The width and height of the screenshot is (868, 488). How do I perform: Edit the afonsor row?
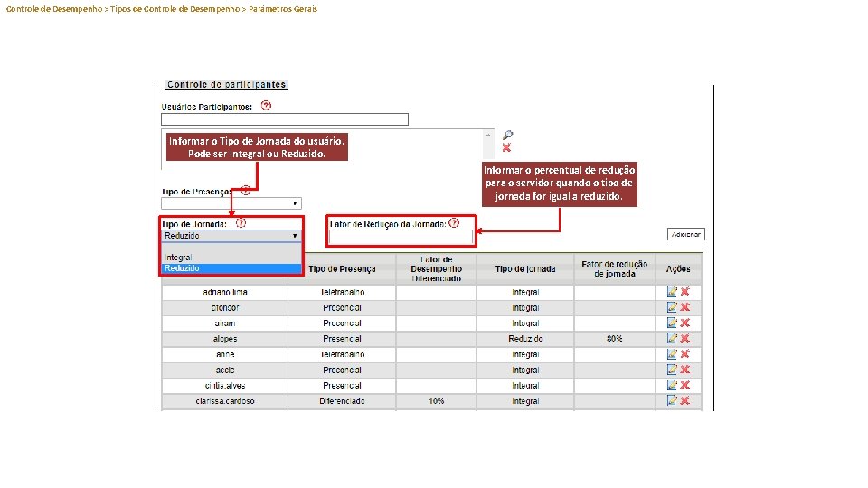click(x=672, y=307)
